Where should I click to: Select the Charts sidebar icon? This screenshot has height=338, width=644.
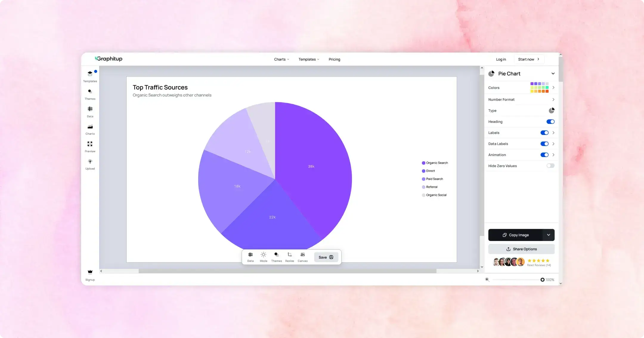[90, 127]
